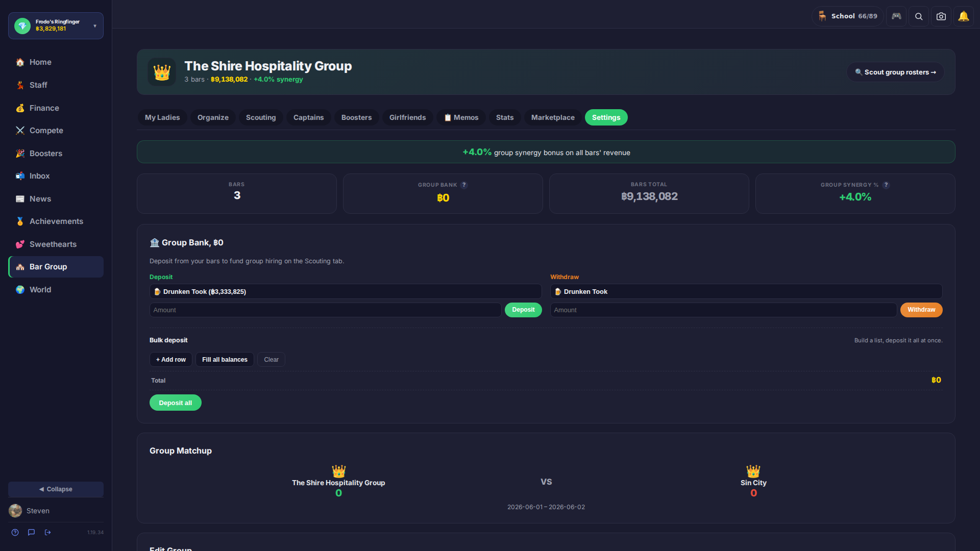Viewport: 980px width, 551px height.
Task: Open Sweethearts in the sidebar
Action: [56, 244]
